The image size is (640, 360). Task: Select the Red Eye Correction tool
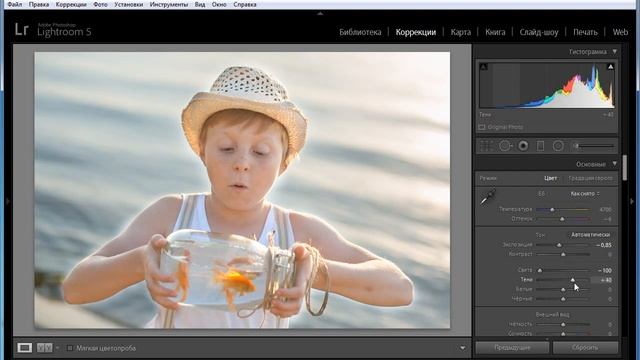(523, 146)
